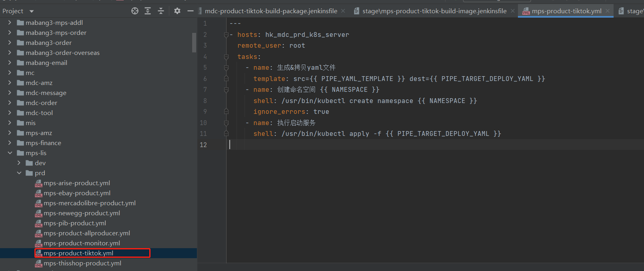The height and width of the screenshot is (271, 644).
Task: Click the Project tree vertical scrollbar
Action: click(x=194, y=42)
